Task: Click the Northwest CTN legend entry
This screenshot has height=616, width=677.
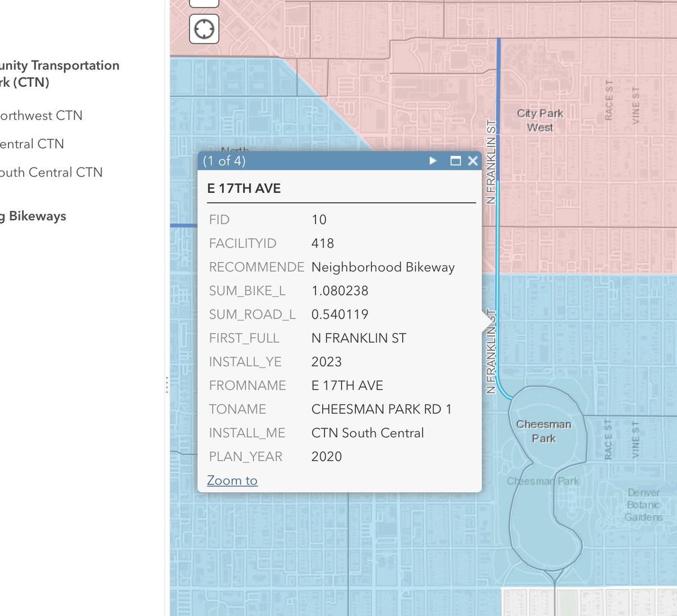Action: tap(41, 116)
